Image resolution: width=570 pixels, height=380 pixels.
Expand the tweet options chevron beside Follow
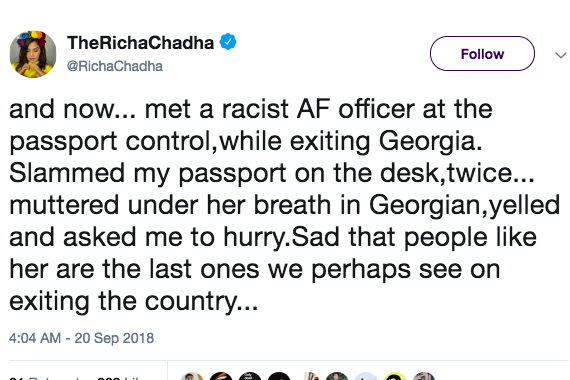pos(561,55)
